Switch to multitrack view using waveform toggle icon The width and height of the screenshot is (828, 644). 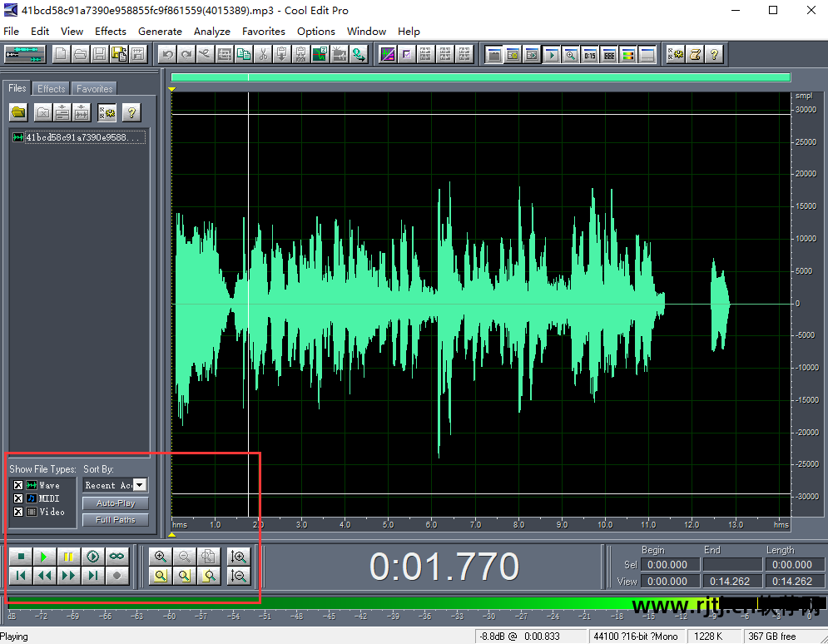coord(25,54)
